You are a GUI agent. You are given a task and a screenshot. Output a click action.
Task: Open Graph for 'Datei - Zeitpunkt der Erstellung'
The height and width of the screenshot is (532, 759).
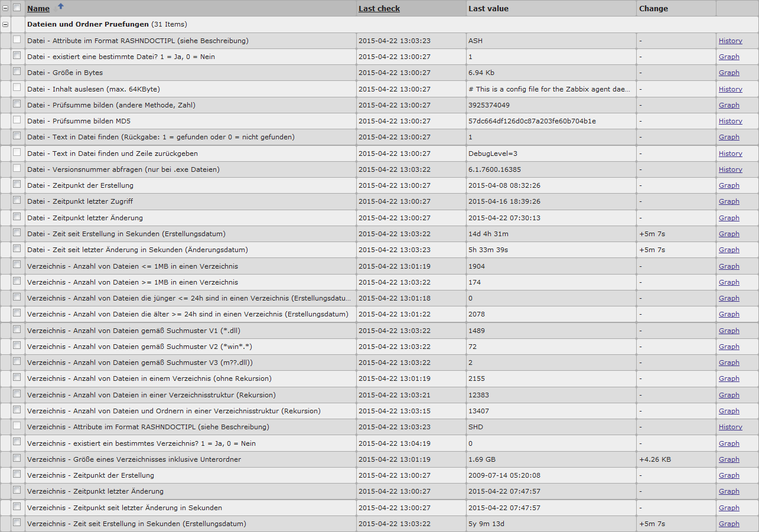click(729, 185)
